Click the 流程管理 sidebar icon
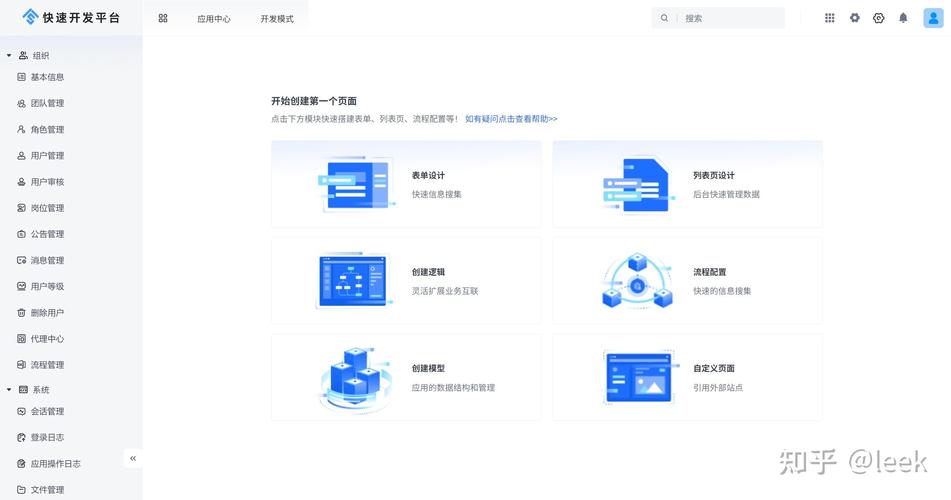 click(x=21, y=365)
